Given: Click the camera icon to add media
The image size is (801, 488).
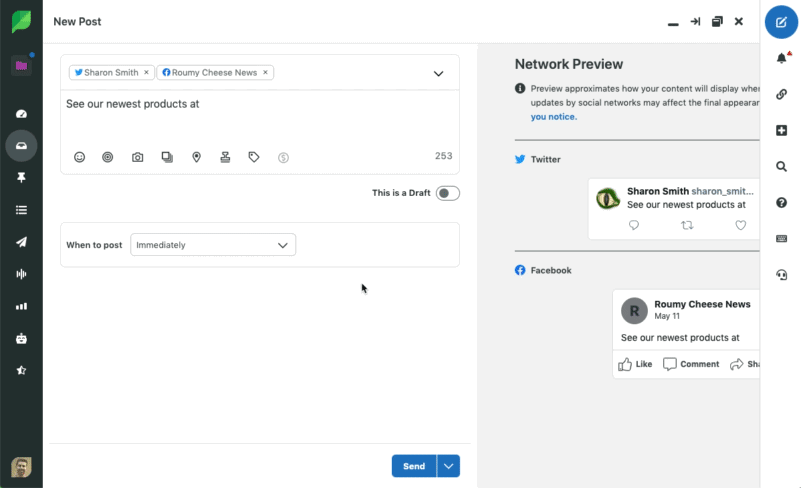Looking at the screenshot, I should pyautogui.click(x=138, y=157).
